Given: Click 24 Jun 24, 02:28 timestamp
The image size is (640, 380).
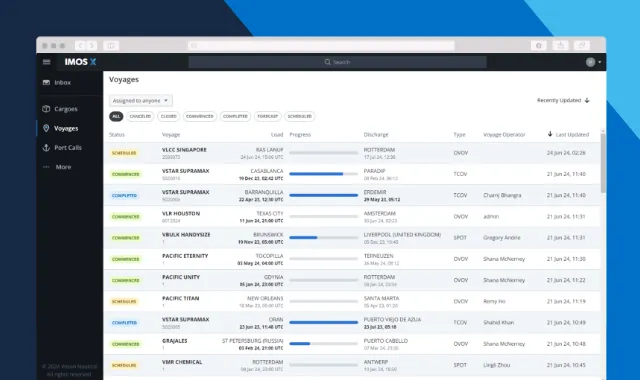Looking at the screenshot, I should point(566,153).
